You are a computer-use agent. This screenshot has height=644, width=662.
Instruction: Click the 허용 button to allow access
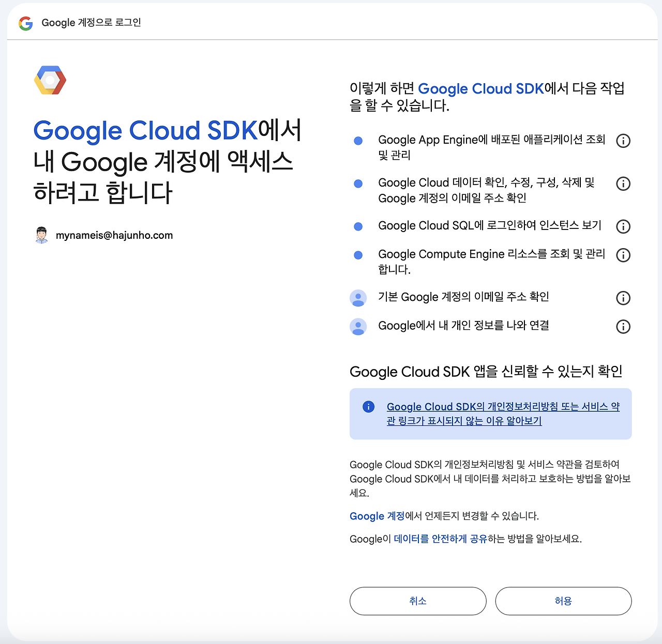pos(563,601)
